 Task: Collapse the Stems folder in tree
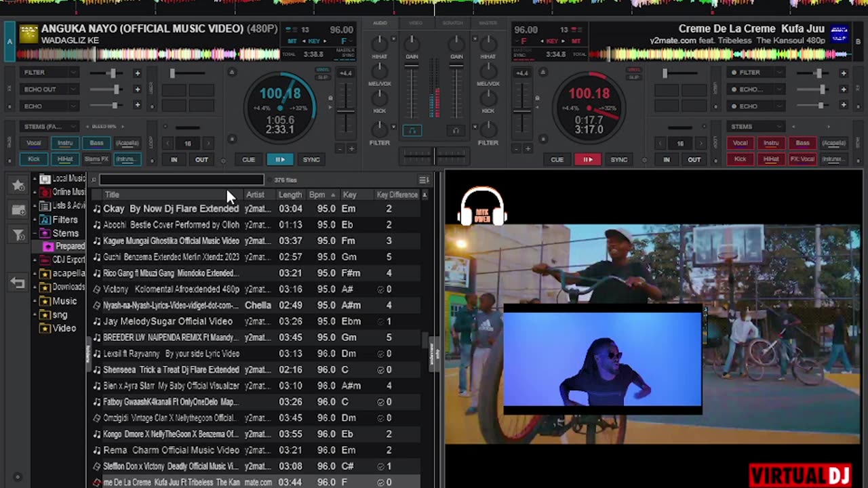36,233
